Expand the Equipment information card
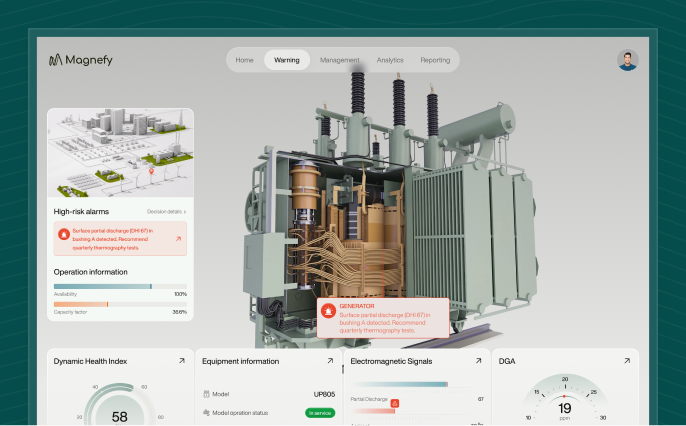The height and width of the screenshot is (426, 686). (x=330, y=361)
